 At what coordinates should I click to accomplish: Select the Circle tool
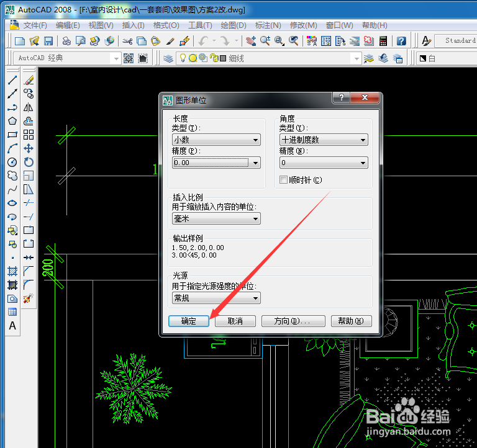[12, 162]
